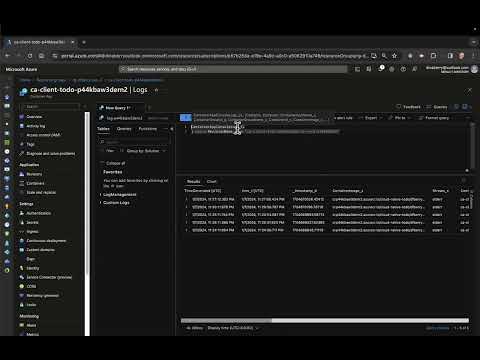Open a new browser tab
Screen dimensions: 480x360
(x=84, y=42)
